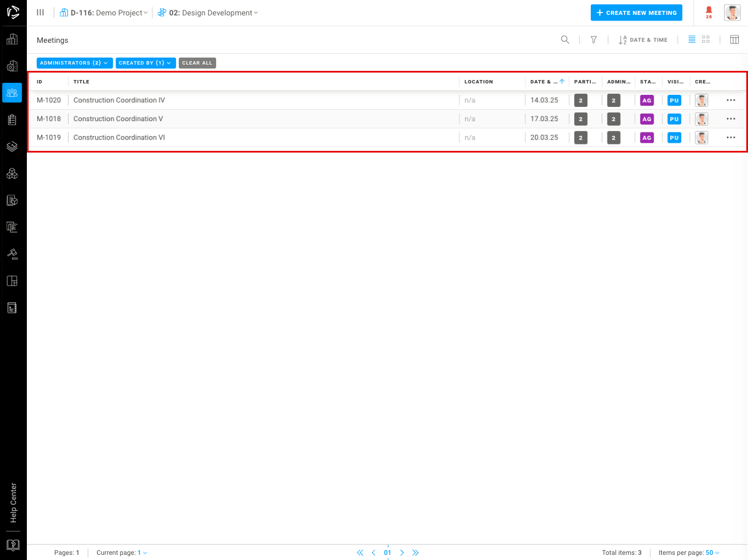748x560 pixels.
Task: Open Items per page dropdown
Action: coord(712,553)
